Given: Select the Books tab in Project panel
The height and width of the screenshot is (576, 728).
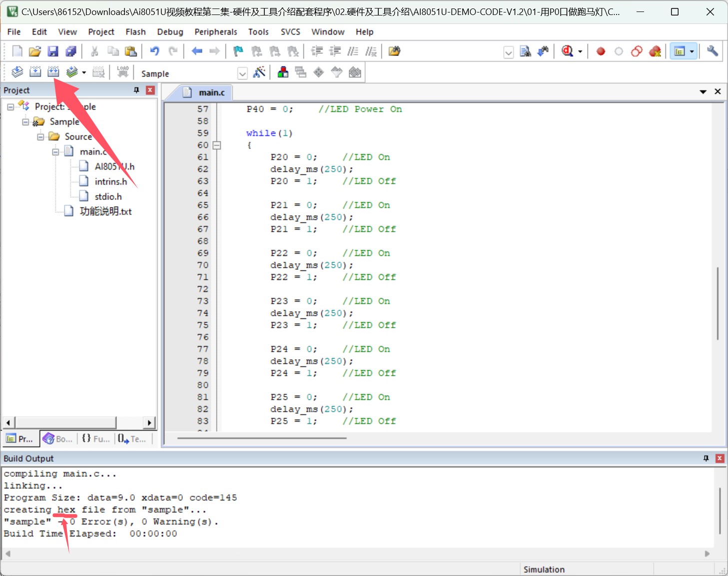Looking at the screenshot, I should point(58,438).
